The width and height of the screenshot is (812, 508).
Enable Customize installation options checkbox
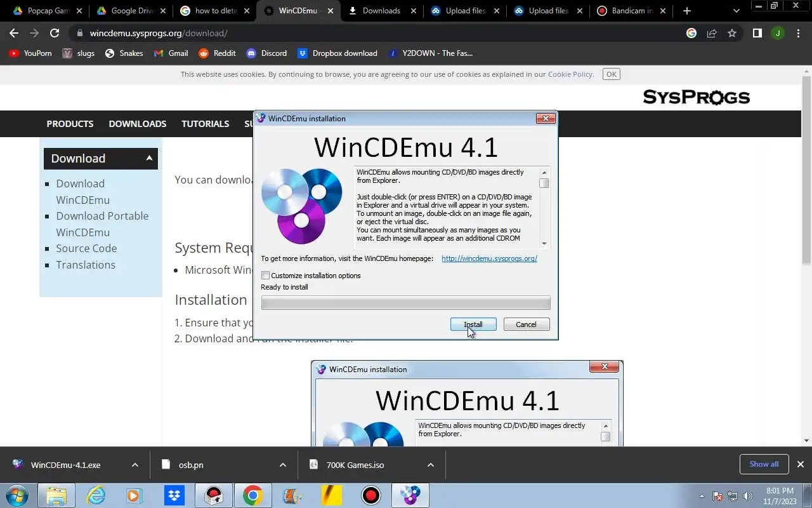(266, 276)
